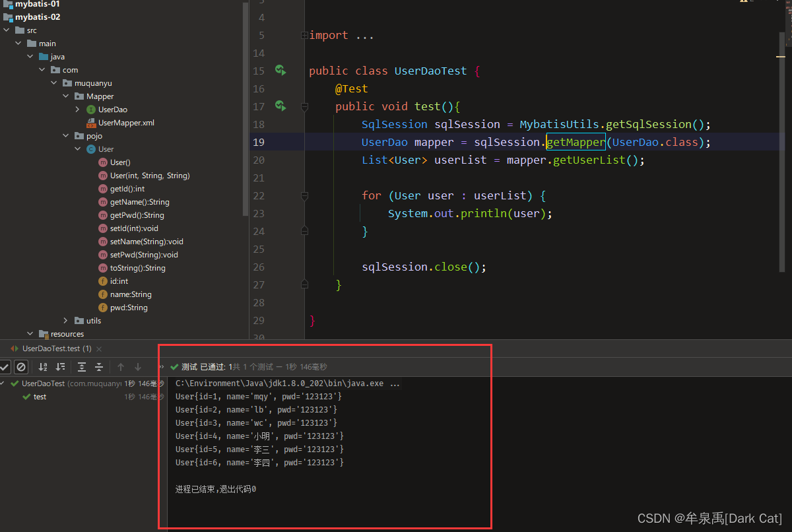Expand the utils package
Image resolution: width=792 pixels, height=532 pixels.
point(66,321)
